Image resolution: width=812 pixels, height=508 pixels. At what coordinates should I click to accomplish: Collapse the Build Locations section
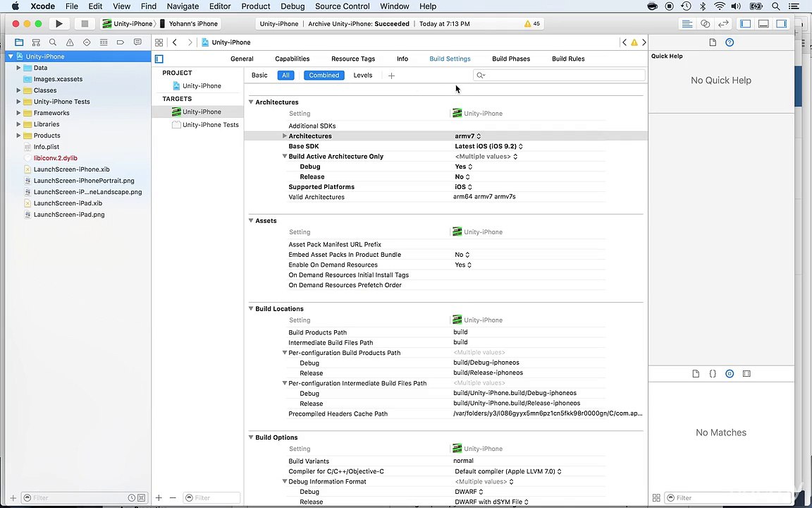[251, 308]
